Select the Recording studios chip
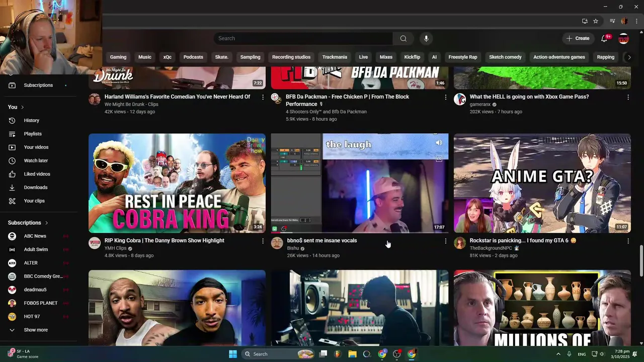644x362 pixels. [x=291, y=57]
